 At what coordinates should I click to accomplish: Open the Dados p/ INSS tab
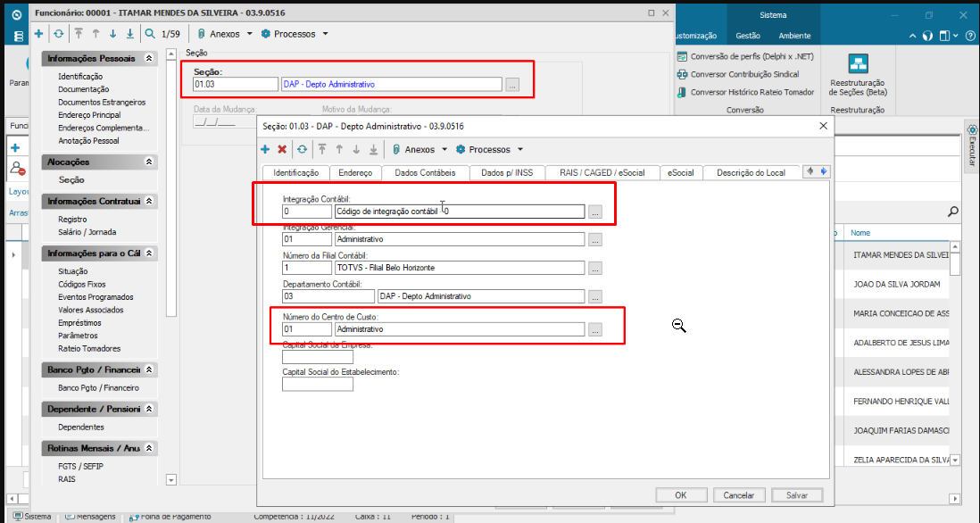[x=508, y=172]
